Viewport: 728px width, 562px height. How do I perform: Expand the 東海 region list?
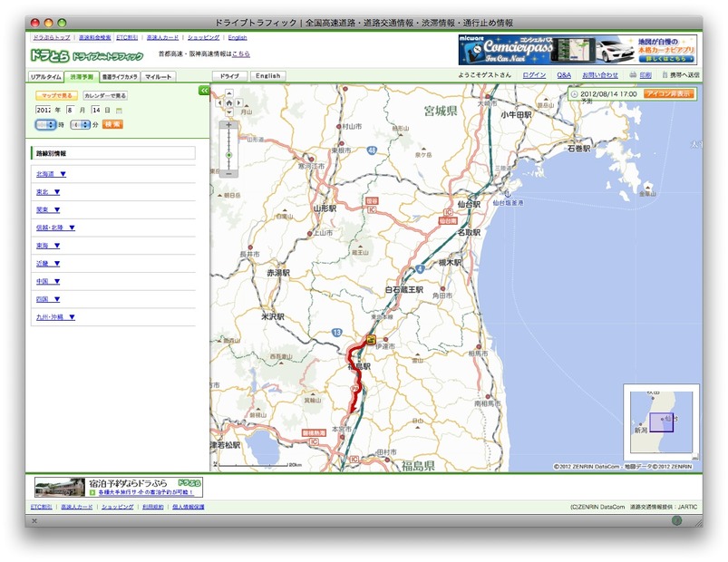coord(48,246)
